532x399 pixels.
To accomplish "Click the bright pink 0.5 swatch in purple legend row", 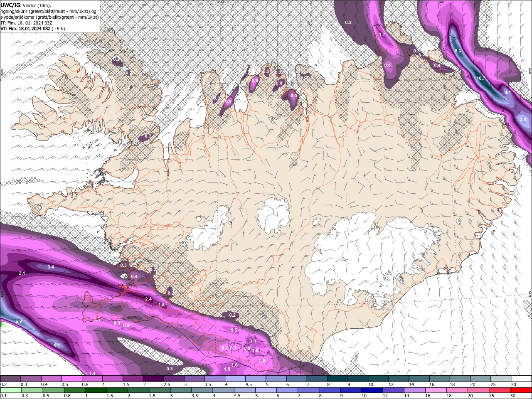I will (x=71, y=379).
